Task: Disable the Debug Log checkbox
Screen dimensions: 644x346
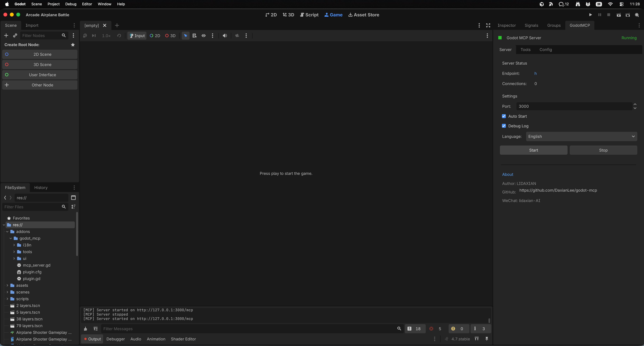Action: tap(504, 126)
